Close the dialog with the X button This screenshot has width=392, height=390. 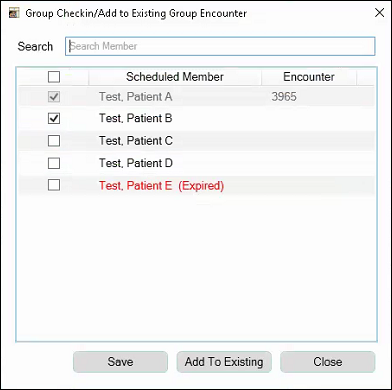pos(379,13)
